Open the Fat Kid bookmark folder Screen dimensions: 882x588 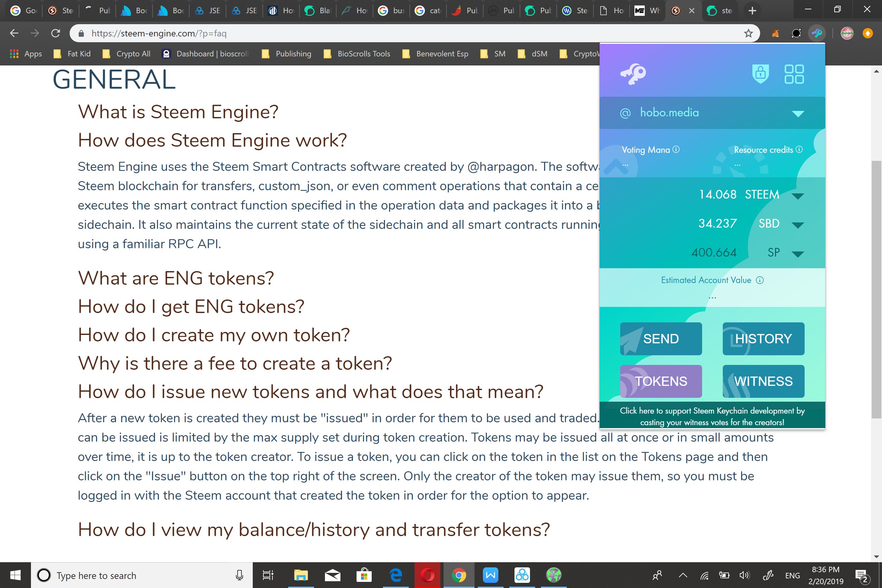click(73, 54)
